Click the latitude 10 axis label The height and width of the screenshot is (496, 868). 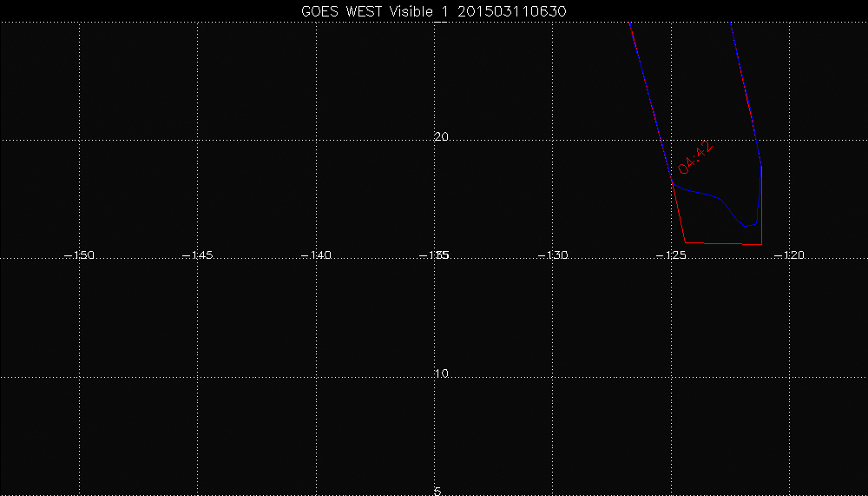click(x=441, y=374)
